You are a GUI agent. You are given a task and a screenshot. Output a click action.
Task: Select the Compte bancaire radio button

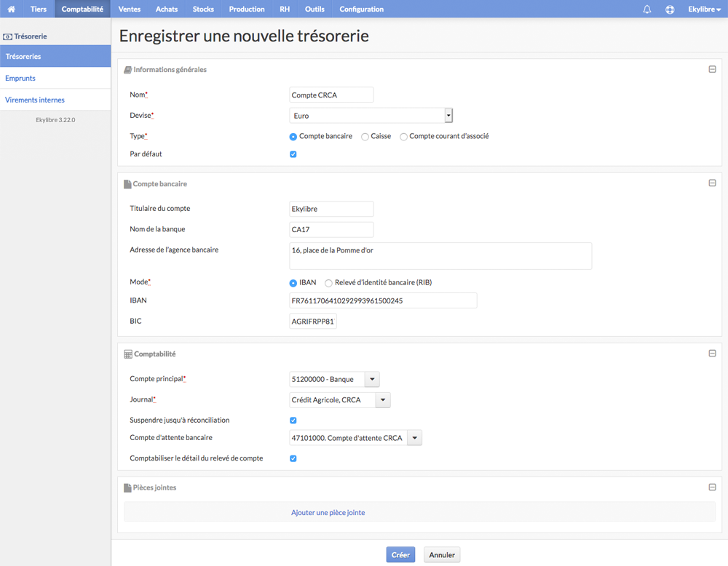(x=293, y=137)
